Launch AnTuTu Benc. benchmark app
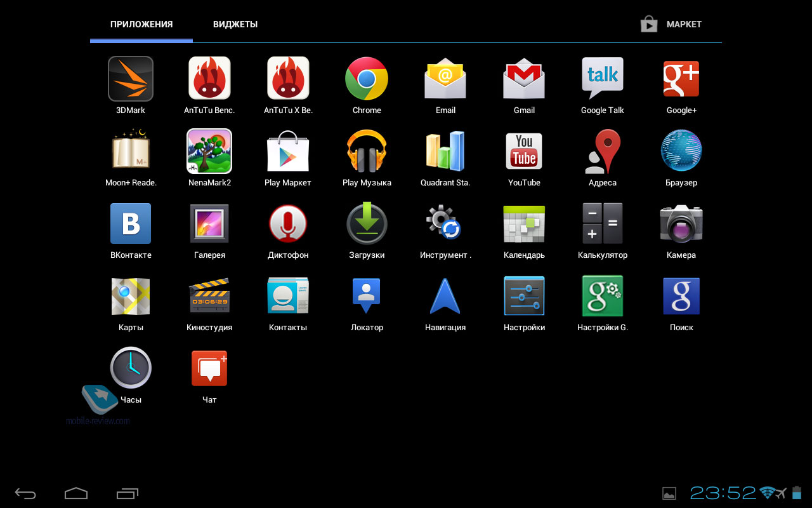812x508 pixels. (x=209, y=78)
